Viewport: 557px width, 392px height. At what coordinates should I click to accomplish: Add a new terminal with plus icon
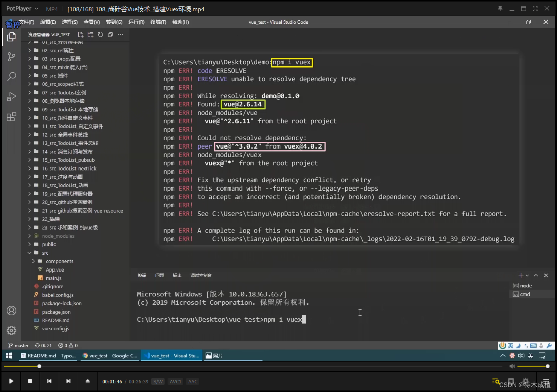point(521,275)
